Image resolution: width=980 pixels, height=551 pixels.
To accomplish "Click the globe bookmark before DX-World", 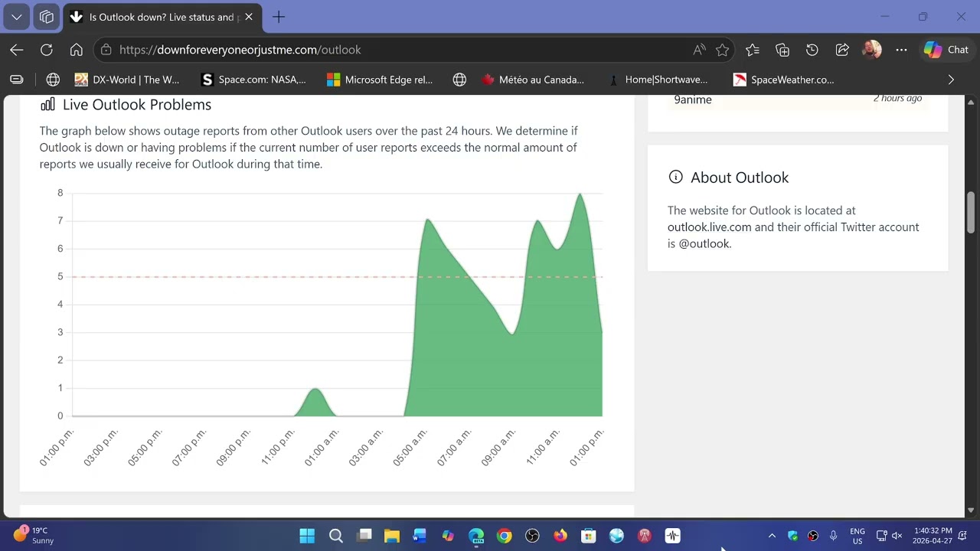I will (53, 80).
